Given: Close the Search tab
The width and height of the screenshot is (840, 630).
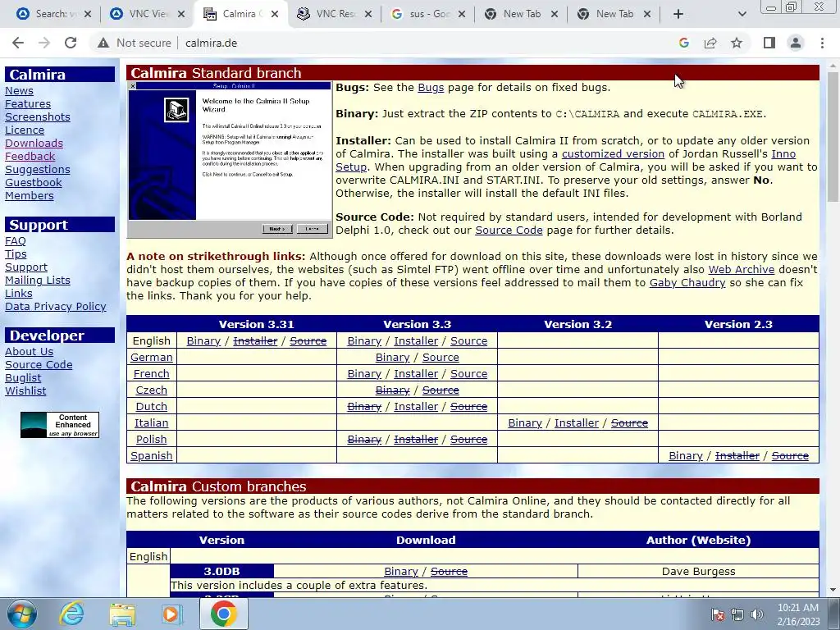Looking at the screenshot, I should coord(88,14).
